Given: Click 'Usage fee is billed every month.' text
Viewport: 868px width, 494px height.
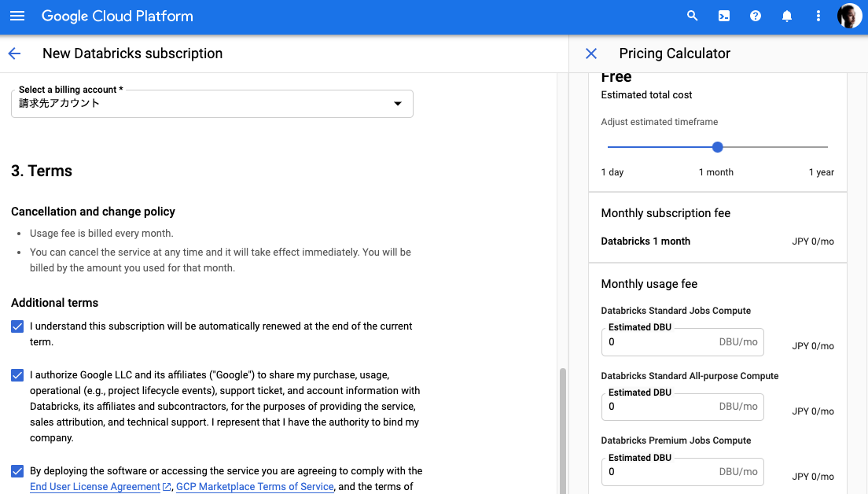Looking at the screenshot, I should click(101, 233).
